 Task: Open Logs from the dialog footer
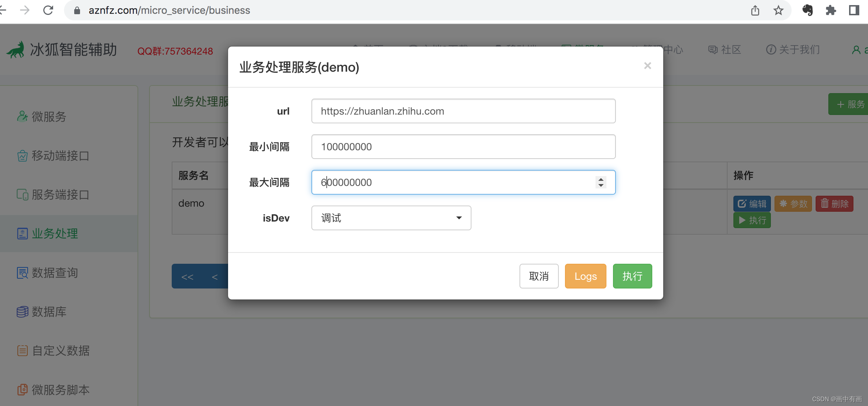[x=585, y=276]
